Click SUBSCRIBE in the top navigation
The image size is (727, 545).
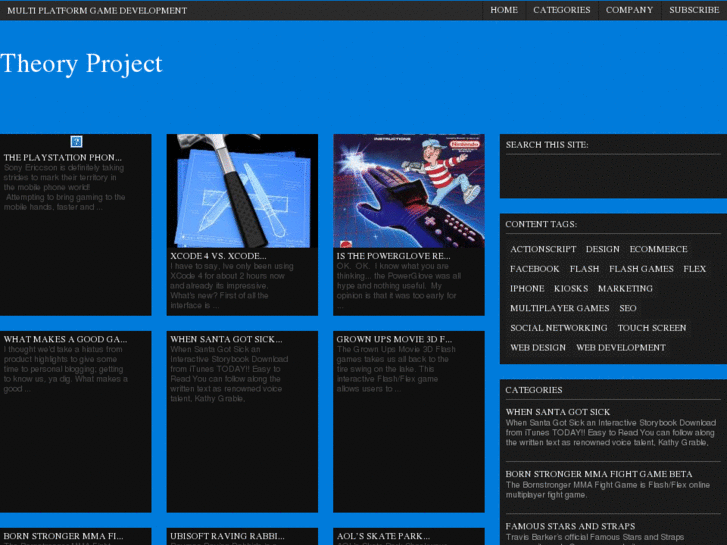(694, 10)
